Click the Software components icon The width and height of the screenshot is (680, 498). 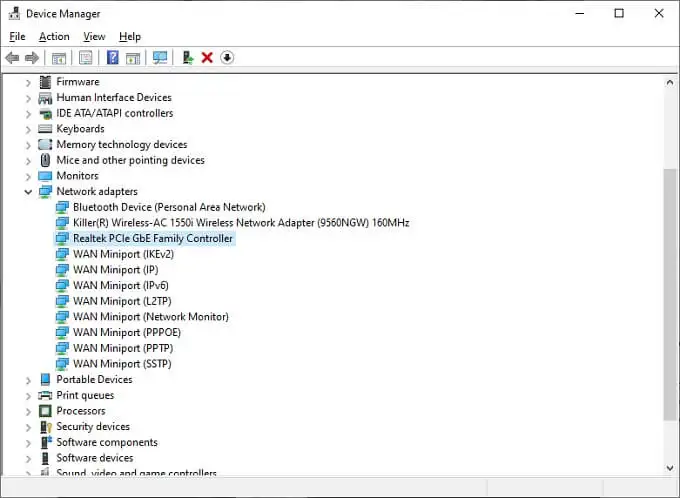(x=46, y=442)
